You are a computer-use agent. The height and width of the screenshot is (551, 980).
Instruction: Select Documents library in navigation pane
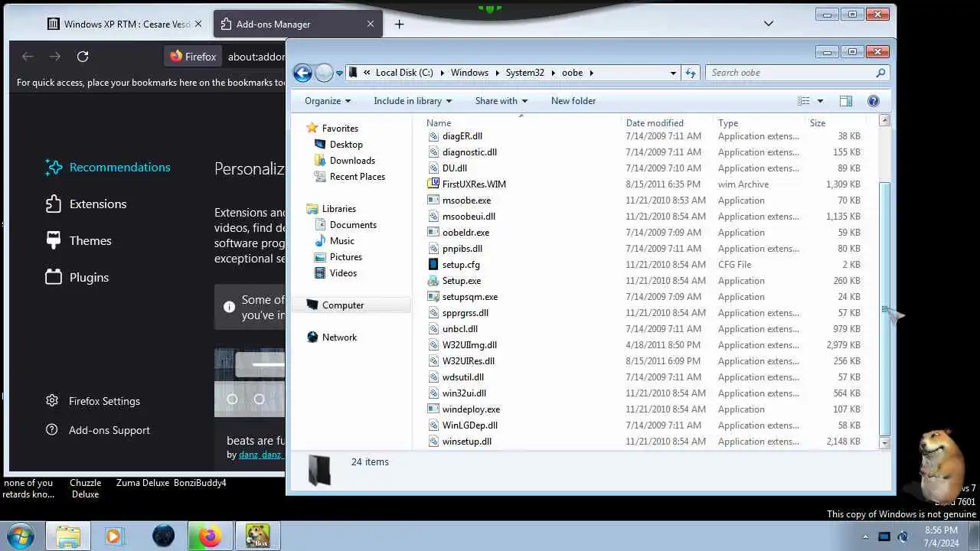(x=353, y=225)
